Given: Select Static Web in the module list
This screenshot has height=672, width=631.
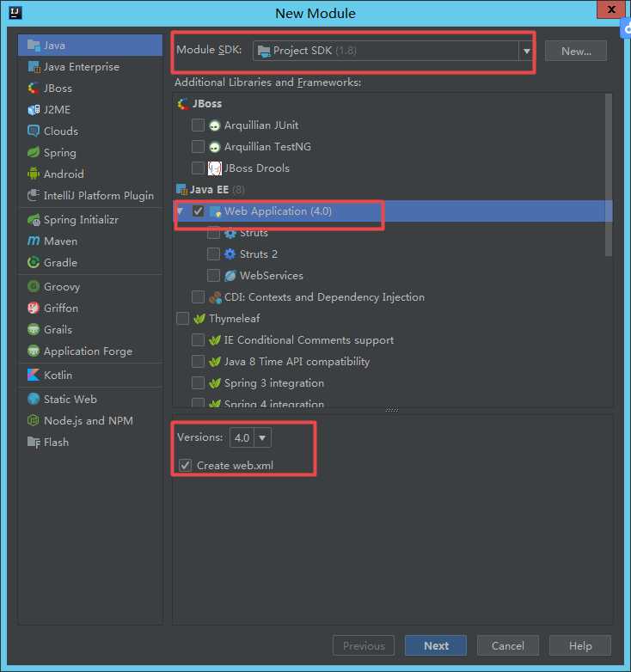Looking at the screenshot, I should (x=90, y=400).
